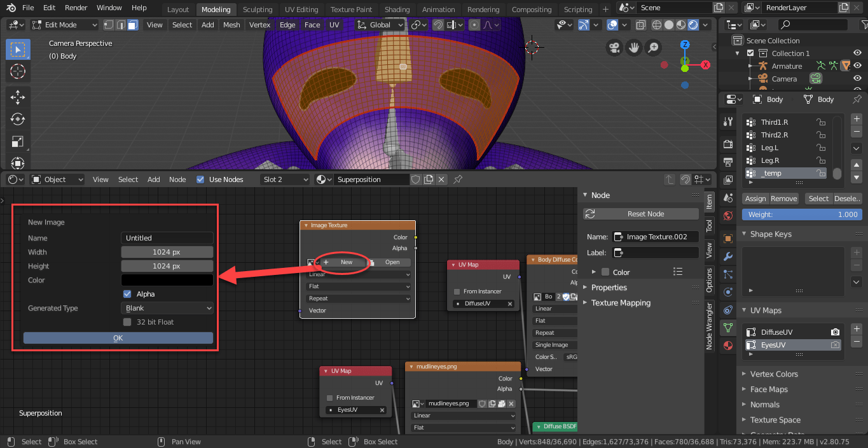The height and width of the screenshot is (448, 868).
Task: Toggle Camera visibility in outliner
Action: (858, 79)
